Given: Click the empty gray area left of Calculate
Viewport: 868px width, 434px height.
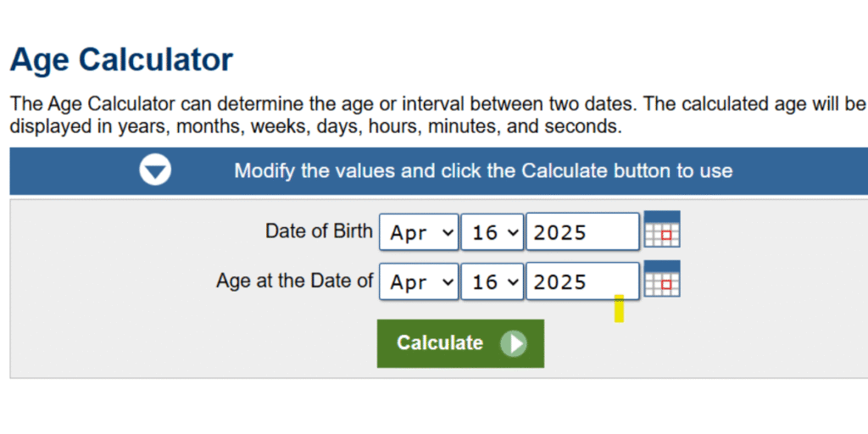Looking at the screenshot, I should click(x=195, y=343).
